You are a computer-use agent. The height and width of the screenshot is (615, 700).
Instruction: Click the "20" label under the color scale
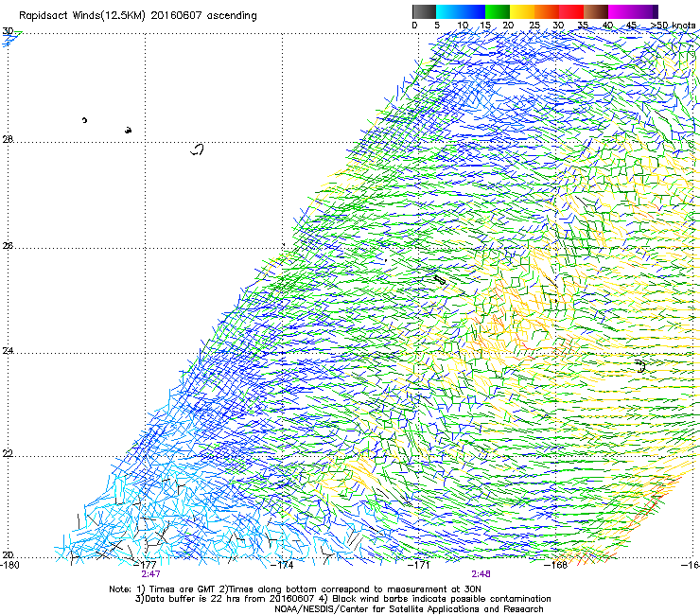(x=508, y=26)
